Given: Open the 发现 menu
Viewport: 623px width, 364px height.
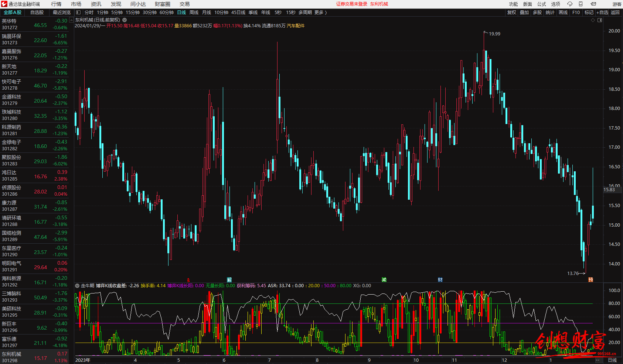Looking at the screenshot, I should tap(116, 4).
